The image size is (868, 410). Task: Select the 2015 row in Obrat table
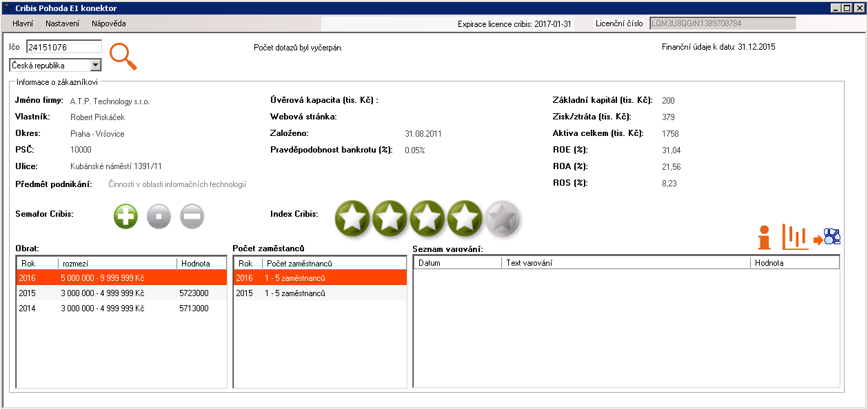point(121,293)
